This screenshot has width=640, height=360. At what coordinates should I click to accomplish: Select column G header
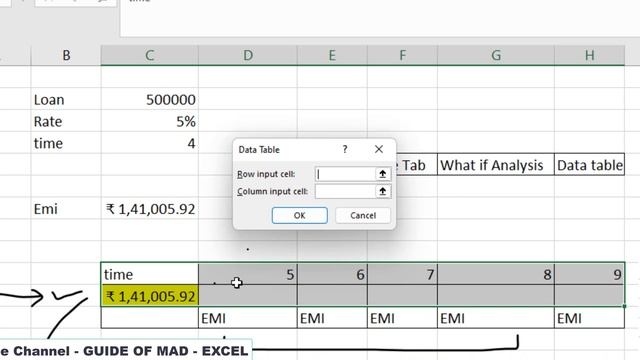[496, 55]
